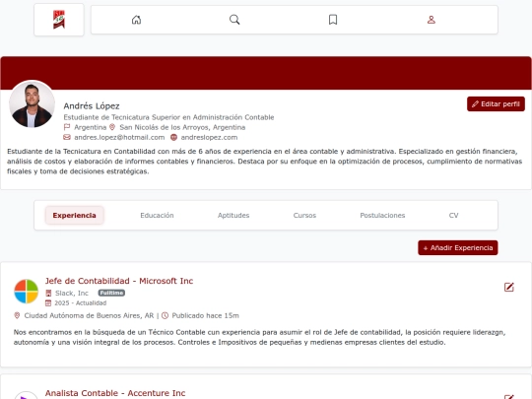This screenshot has height=399, width=532.
Task: Open Analista Contable - Accenture Inc link
Action: pyautogui.click(x=115, y=393)
